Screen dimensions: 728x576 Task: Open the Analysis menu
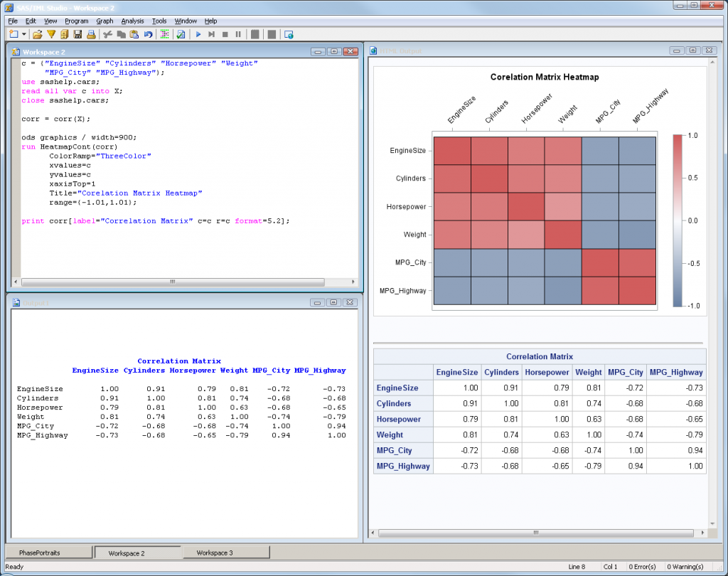(132, 21)
